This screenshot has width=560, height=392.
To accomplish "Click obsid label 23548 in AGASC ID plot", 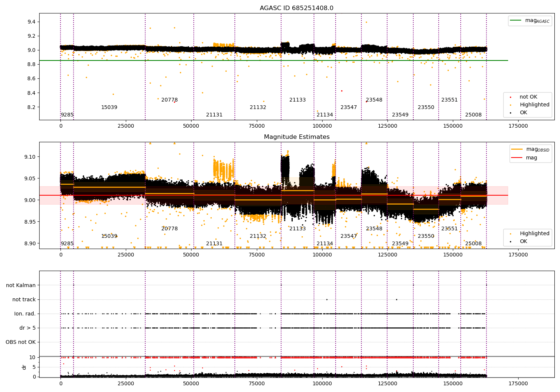I will tap(374, 100).
